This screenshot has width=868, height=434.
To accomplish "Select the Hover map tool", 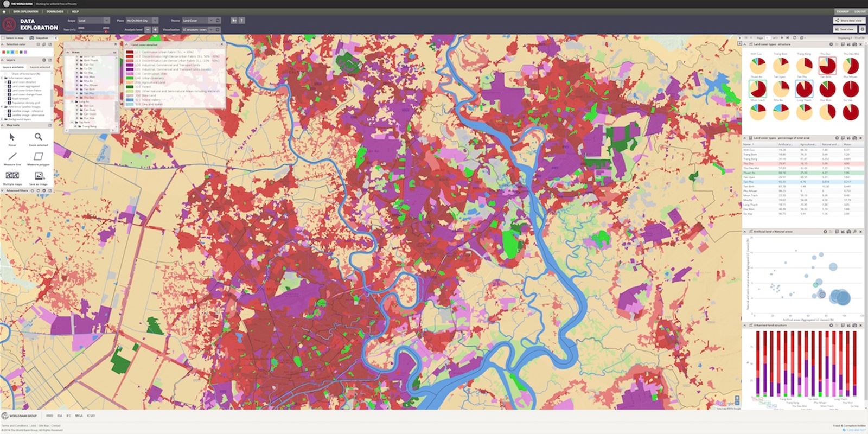I will (x=12, y=138).
